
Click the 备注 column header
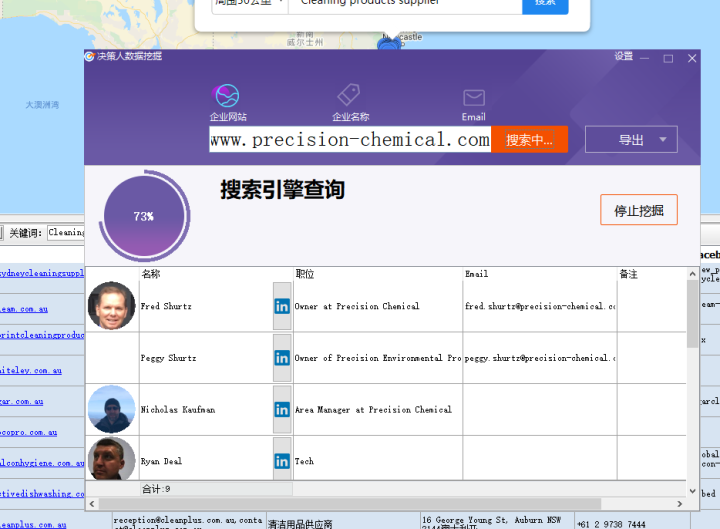pos(652,274)
